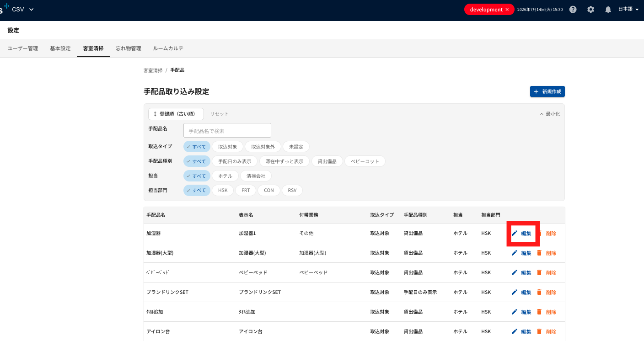Select すべて chip in 担当部門 row

click(197, 191)
